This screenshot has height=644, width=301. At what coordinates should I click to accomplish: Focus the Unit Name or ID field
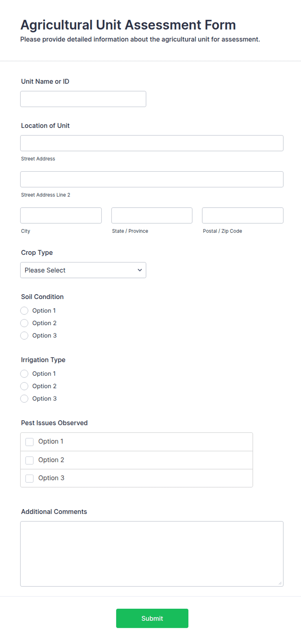(83, 99)
